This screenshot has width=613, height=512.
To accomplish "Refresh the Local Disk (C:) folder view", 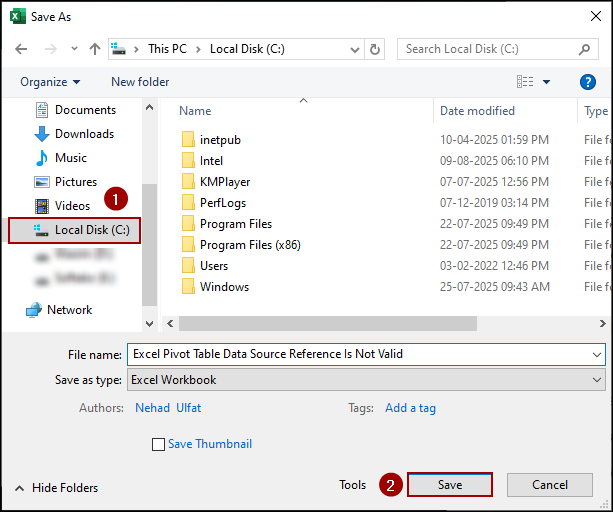I will click(x=375, y=49).
